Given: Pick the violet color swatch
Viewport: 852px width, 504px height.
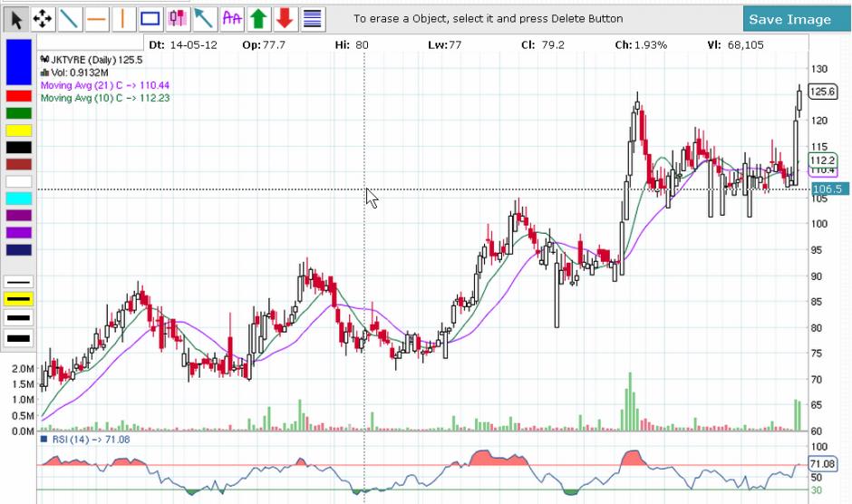Looking at the screenshot, I should 19,233.
